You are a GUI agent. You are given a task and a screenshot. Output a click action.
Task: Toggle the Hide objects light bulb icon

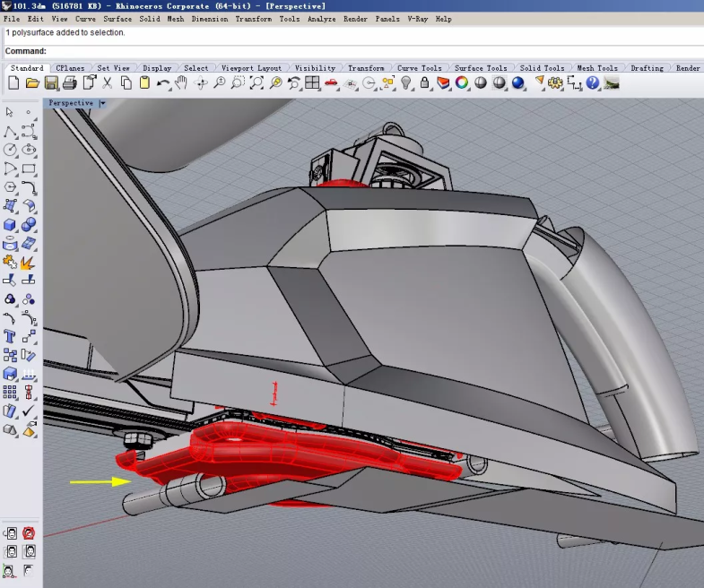coord(405,82)
